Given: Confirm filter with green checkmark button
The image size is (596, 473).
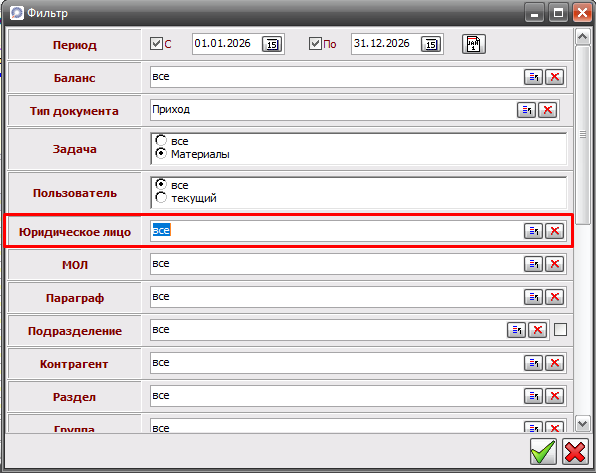Looking at the screenshot, I should coord(543,451).
